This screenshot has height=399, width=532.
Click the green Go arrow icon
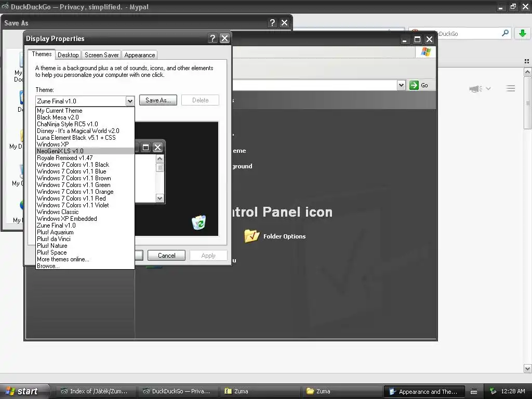(414, 85)
